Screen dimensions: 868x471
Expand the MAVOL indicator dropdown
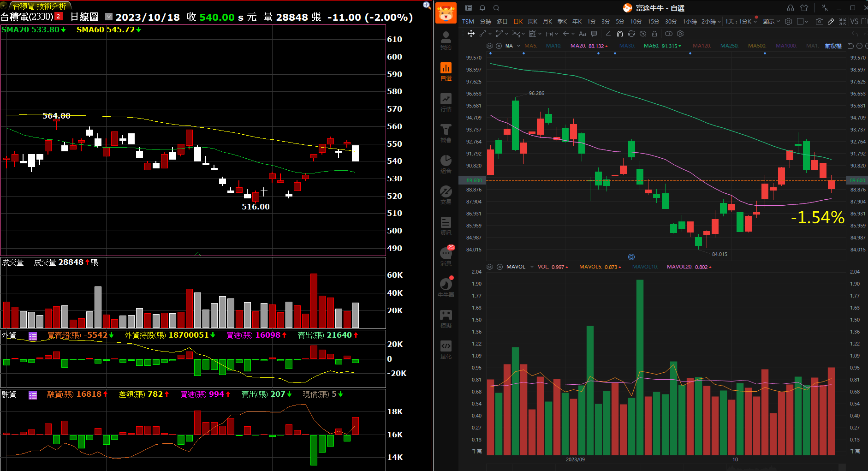coord(532,267)
